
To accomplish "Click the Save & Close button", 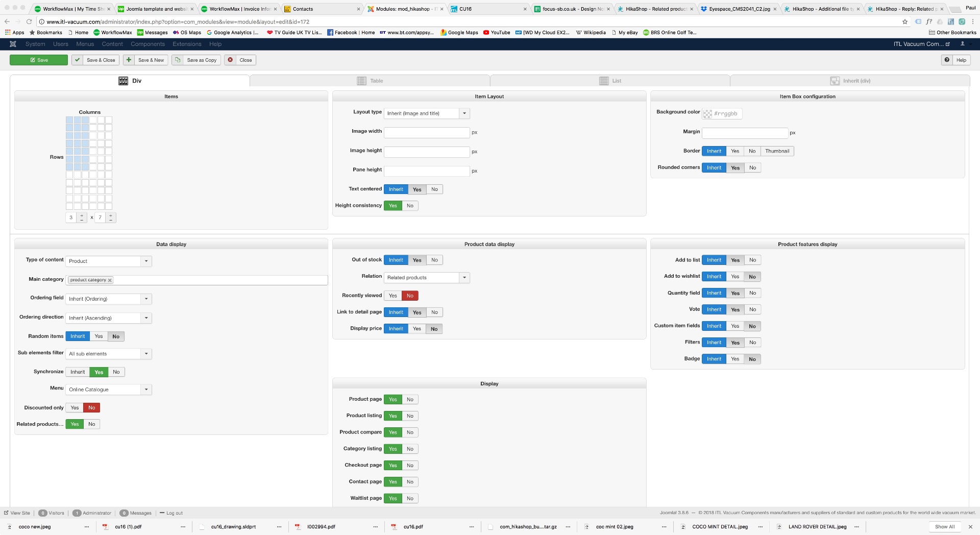I will 95,60.
